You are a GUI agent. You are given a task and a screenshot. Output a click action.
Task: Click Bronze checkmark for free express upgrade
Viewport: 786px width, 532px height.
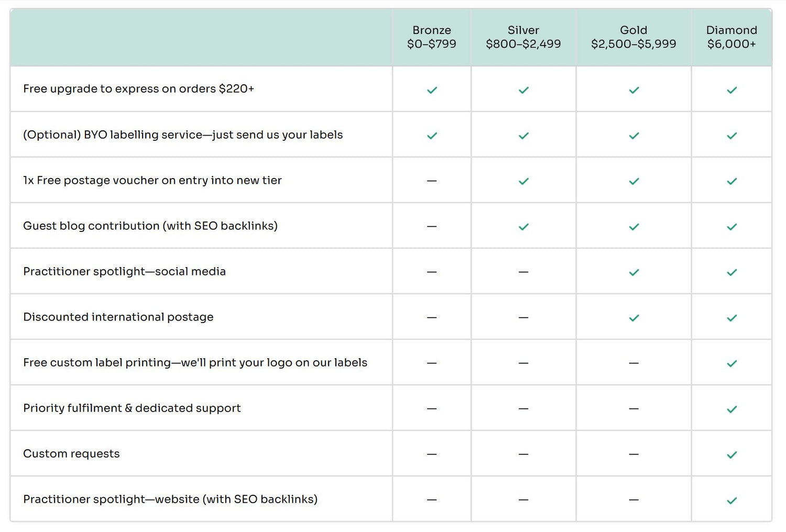[x=432, y=90]
